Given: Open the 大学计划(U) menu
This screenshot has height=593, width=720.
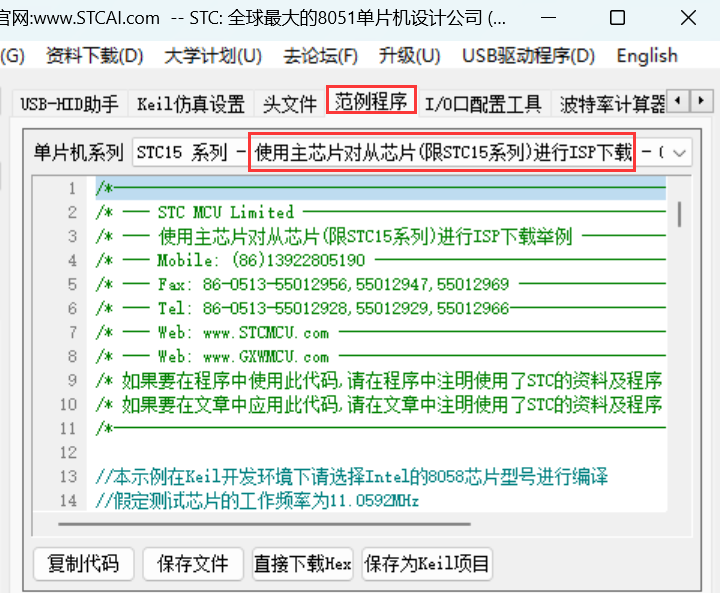Looking at the screenshot, I should pos(214,56).
